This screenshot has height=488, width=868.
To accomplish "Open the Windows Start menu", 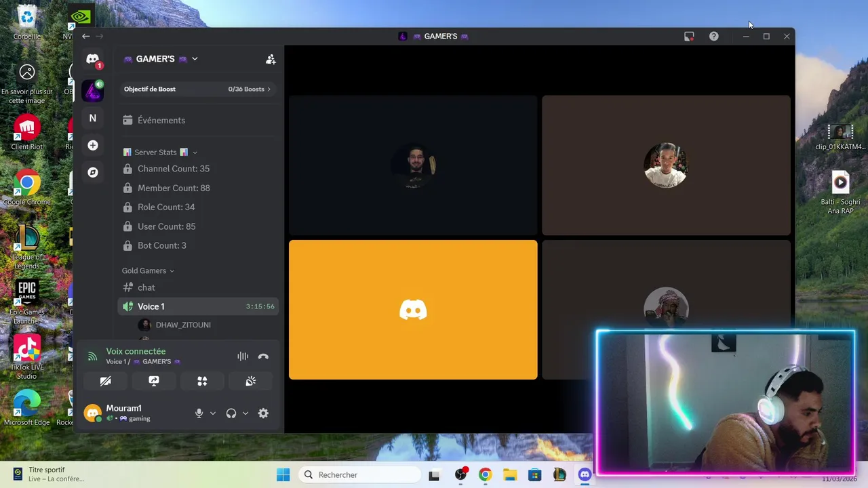I will pyautogui.click(x=283, y=474).
